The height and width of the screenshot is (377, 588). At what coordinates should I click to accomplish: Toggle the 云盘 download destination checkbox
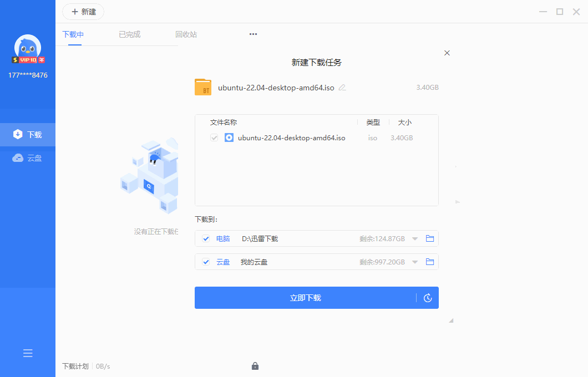click(206, 262)
